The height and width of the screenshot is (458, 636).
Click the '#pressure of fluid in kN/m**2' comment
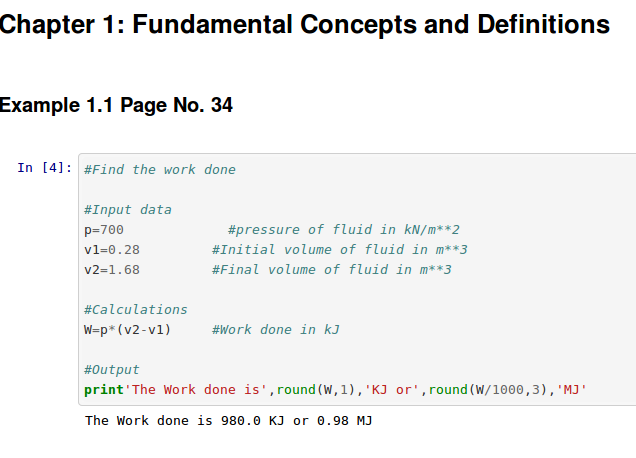click(x=343, y=230)
